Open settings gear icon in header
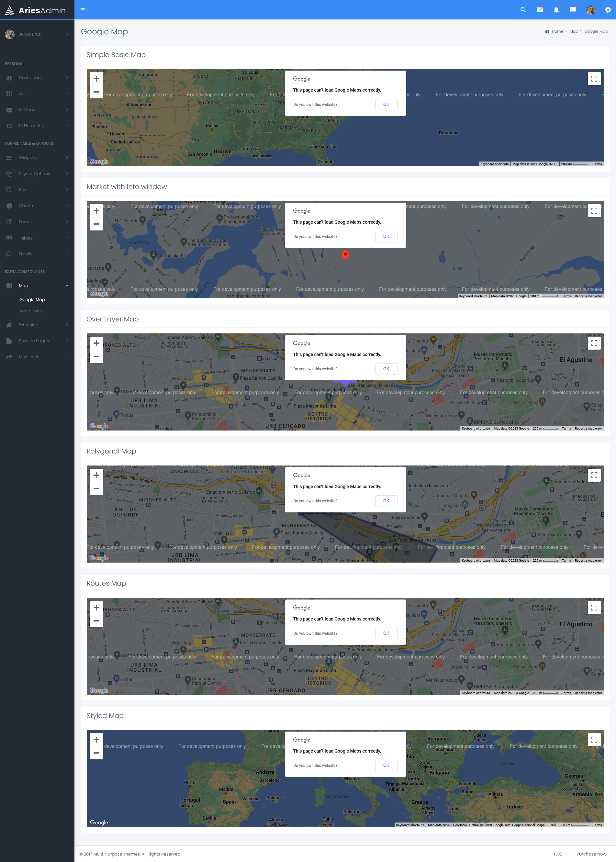This screenshot has width=616, height=862. [608, 10]
